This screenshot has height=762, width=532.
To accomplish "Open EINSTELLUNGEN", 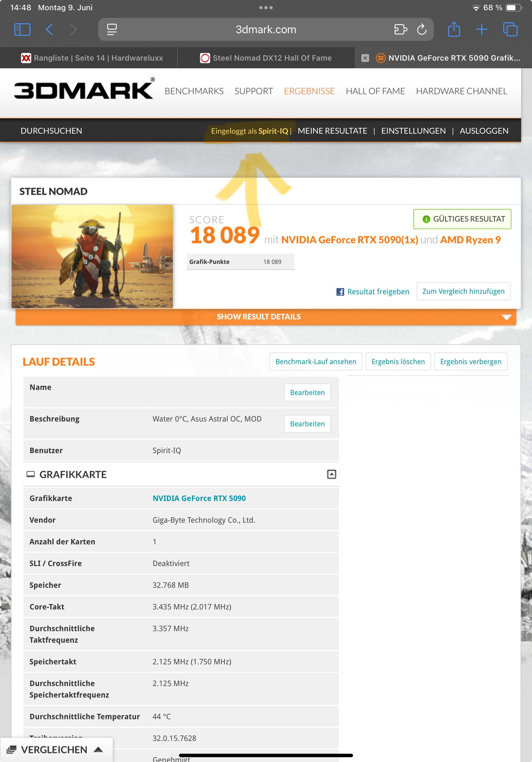I will coord(413,131).
